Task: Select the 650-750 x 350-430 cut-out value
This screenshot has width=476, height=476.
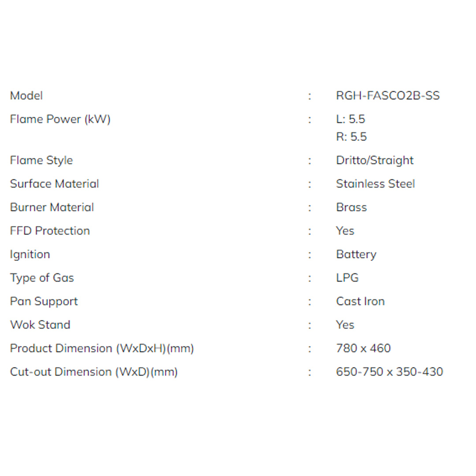Action: point(390,372)
